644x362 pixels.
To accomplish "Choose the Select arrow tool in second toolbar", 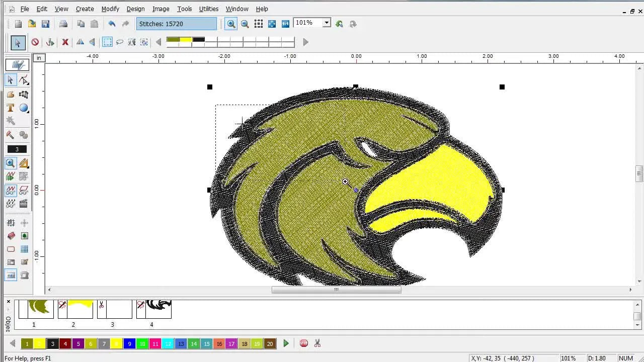I will (x=18, y=43).
